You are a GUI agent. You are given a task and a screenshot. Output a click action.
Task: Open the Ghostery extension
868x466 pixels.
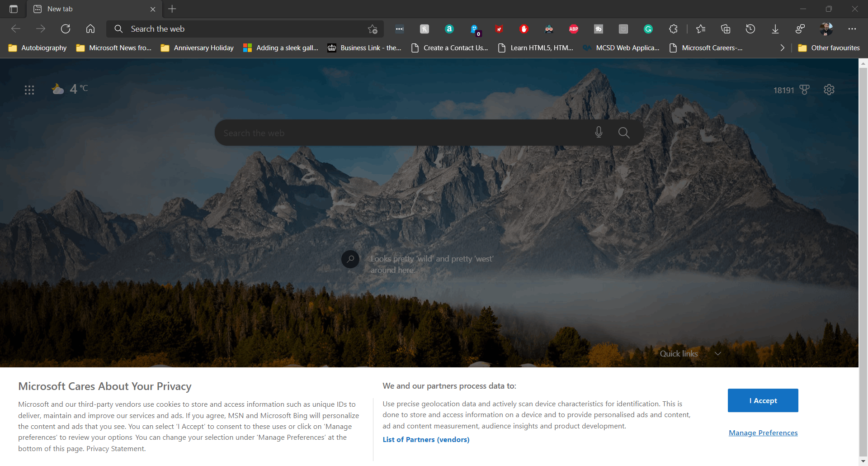pos(475,29)
